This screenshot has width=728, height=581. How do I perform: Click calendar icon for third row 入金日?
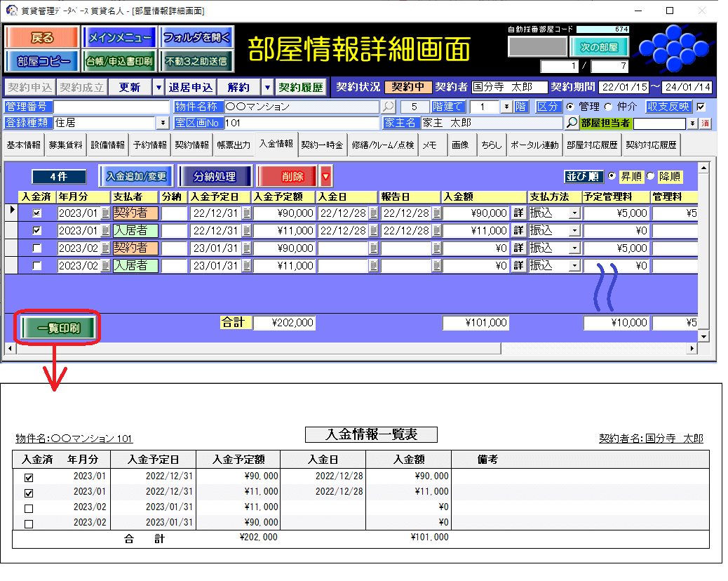coord(373,248)
